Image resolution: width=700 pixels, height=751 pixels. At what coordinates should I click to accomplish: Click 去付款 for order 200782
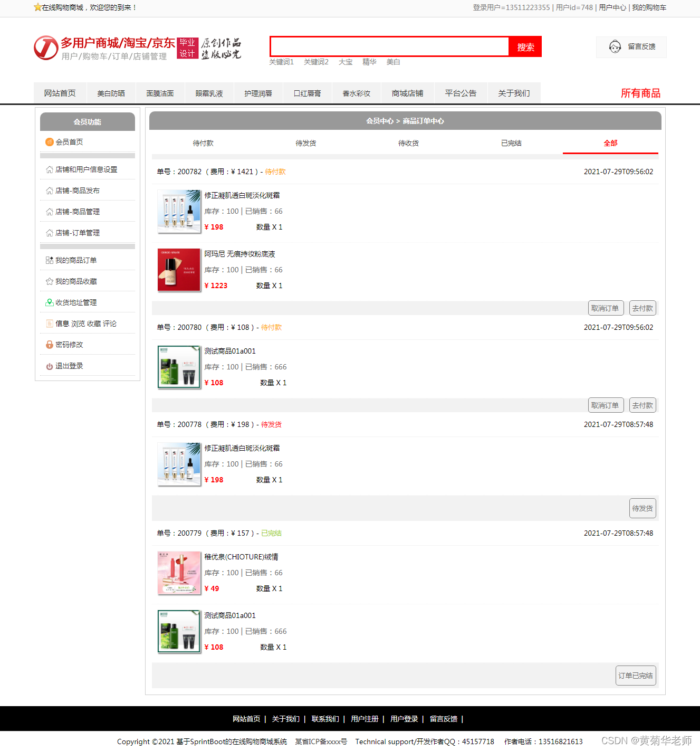(643, 308)
